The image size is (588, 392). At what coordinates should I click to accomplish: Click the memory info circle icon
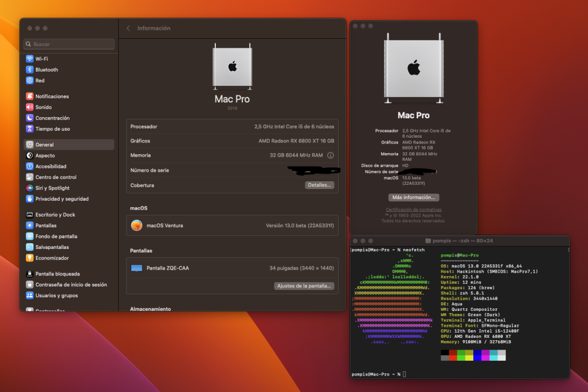330,155
